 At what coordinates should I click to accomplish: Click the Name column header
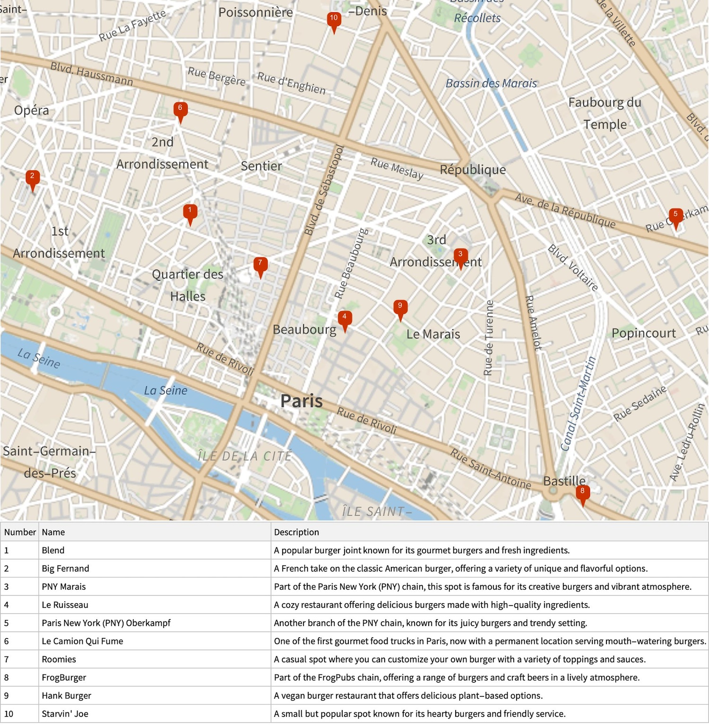coord(53,532)
